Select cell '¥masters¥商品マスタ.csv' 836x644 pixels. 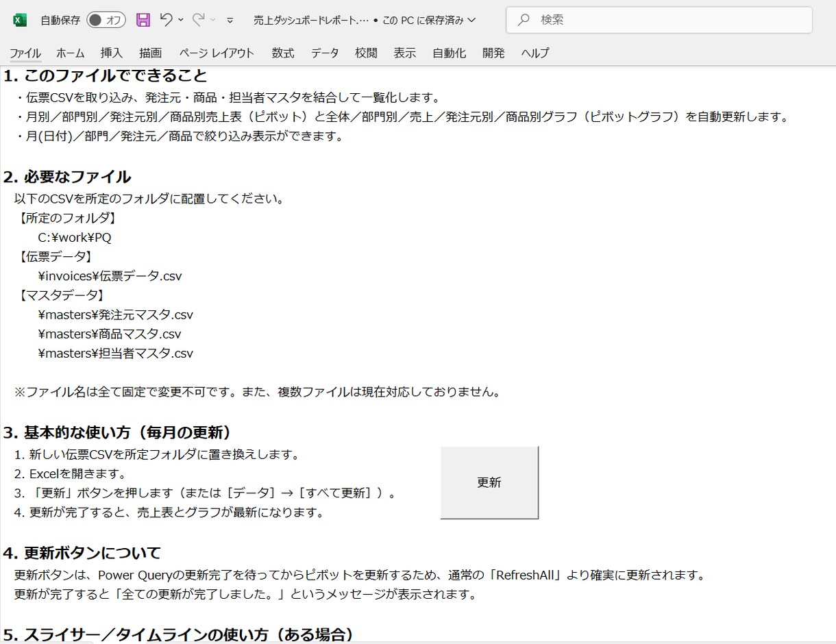coord(110,334)
